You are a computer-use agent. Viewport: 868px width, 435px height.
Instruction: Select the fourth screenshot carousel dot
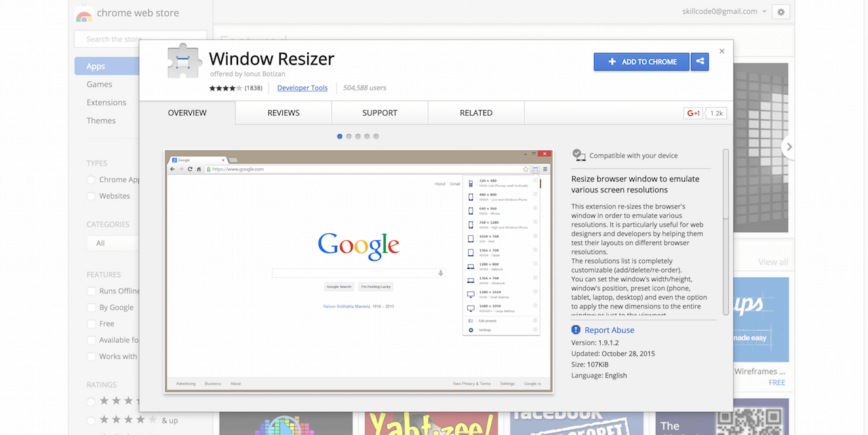point(367,136)
